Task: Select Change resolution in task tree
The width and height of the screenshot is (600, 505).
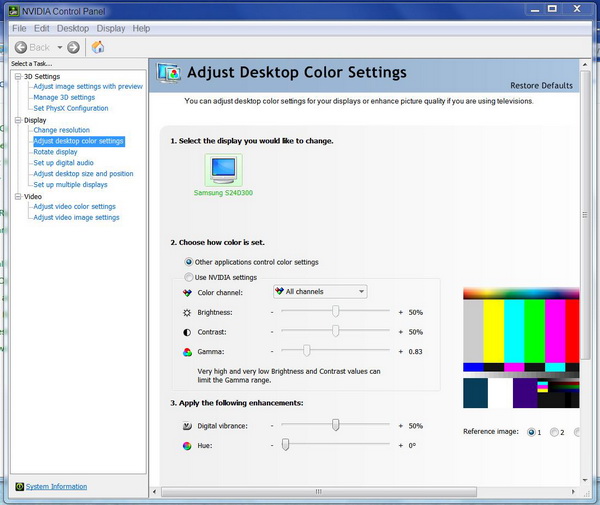Action: (x=61, y=130)
